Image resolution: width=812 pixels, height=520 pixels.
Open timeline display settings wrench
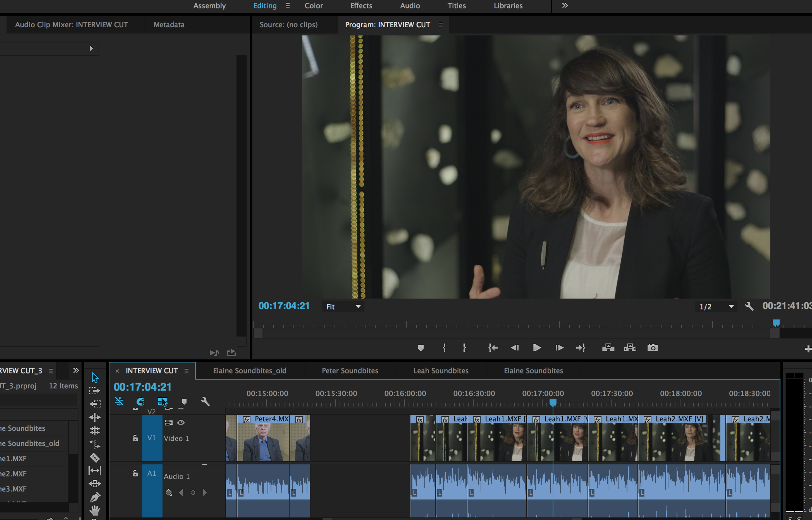[206, 401]
